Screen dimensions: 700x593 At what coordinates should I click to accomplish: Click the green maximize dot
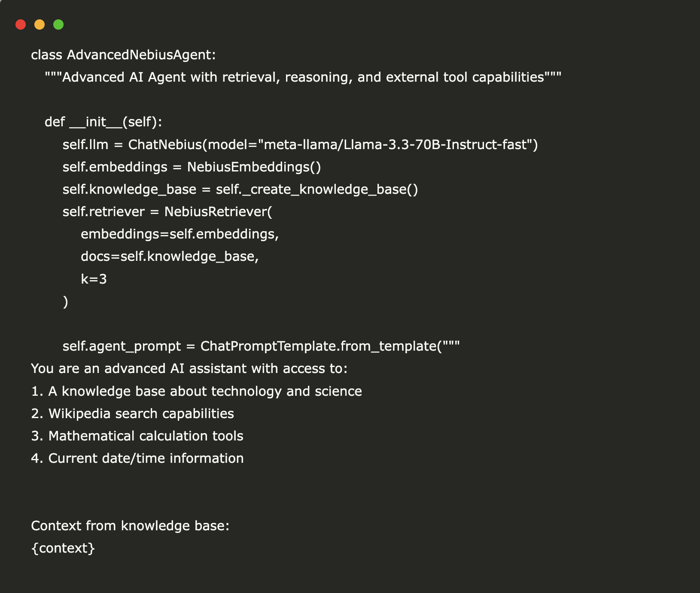[x=58, y=24]
